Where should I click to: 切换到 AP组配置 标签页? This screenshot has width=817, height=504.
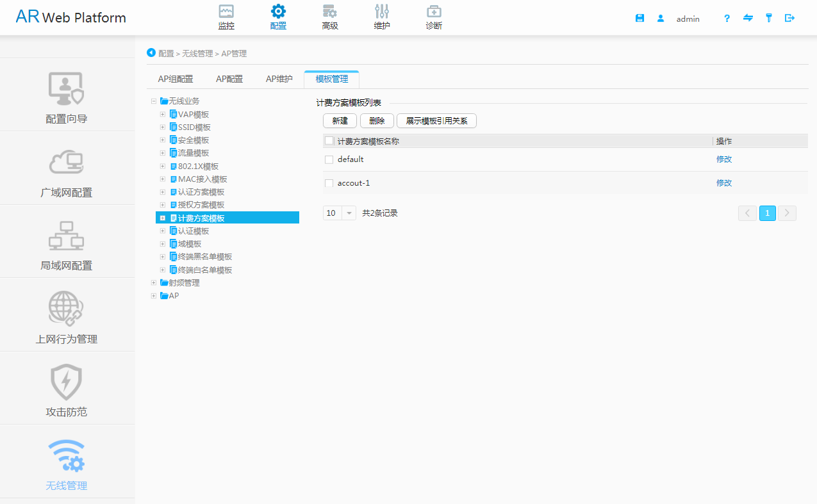[x=176, y=79]
